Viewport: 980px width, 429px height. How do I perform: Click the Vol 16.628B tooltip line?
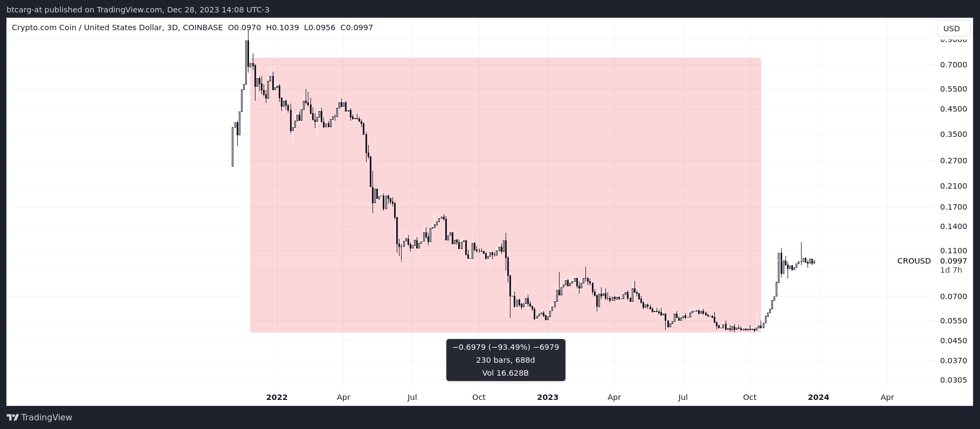pos(506,373)
